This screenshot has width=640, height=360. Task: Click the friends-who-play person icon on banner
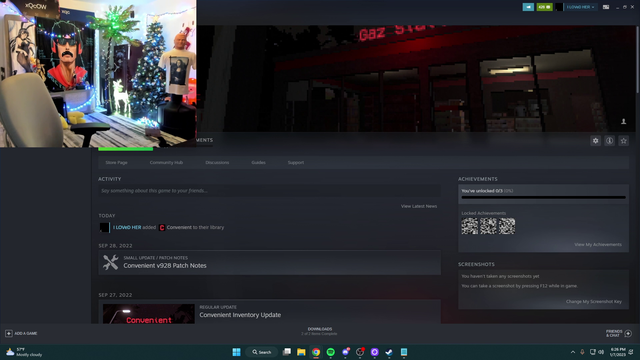tap(624, 121)
